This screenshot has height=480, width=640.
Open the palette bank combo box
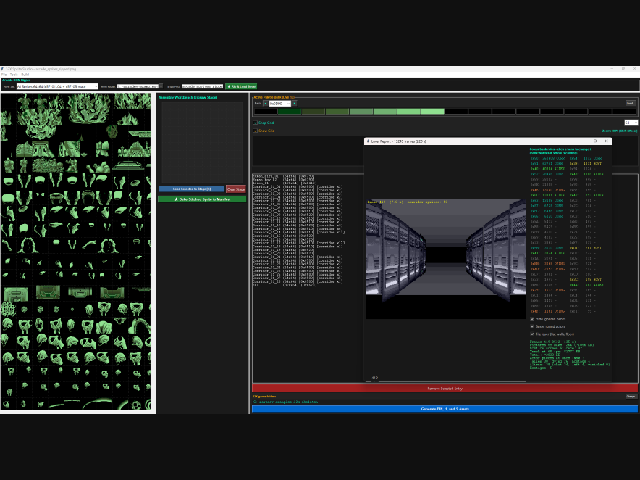tap(280, 104)
